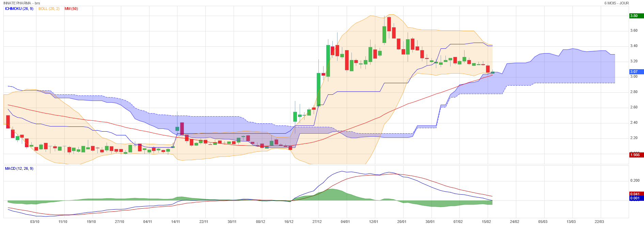Click the 27/12 date label
Screen dimensions: 644x225
tap(317, 222)
